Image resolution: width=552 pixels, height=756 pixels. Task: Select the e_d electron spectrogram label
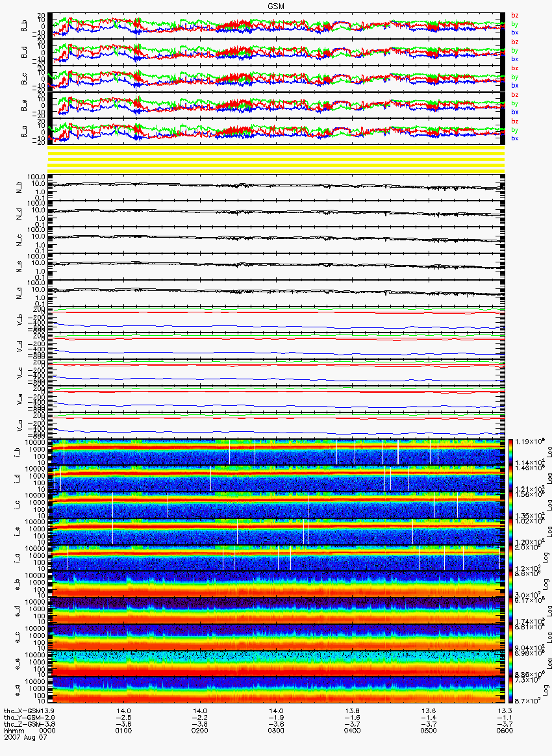(17, 611)
